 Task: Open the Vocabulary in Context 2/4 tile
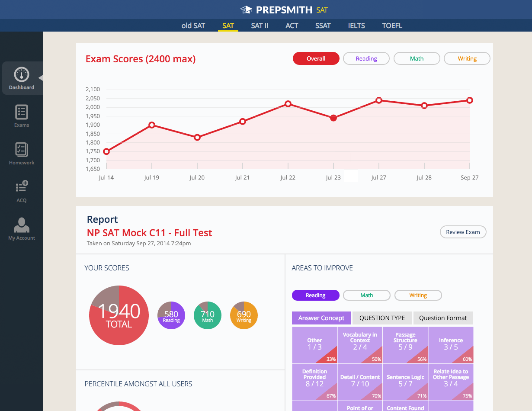coord(360,345)
